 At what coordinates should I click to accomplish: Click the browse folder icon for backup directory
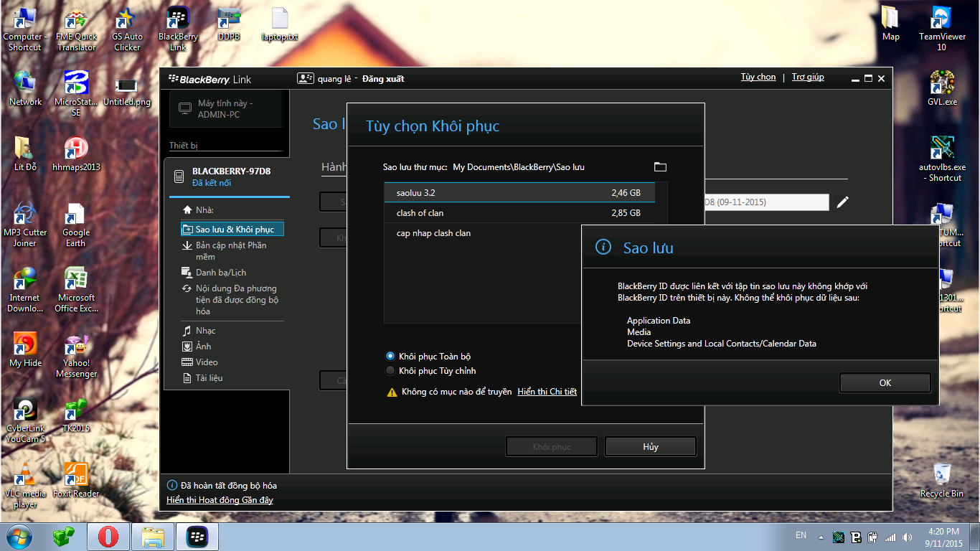(660, 167)
